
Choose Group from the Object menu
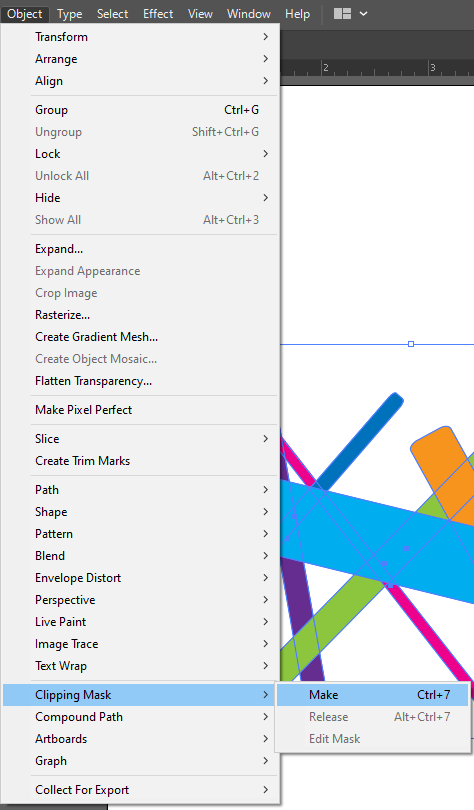pyautogui.click(x=140, y=110)
